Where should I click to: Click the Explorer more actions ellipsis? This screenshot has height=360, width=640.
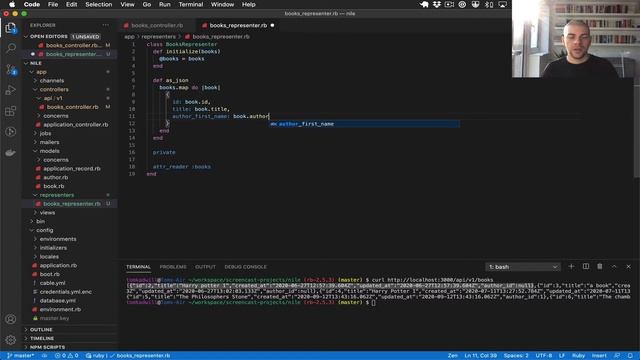pyautogui.click(x=106, y=25)
